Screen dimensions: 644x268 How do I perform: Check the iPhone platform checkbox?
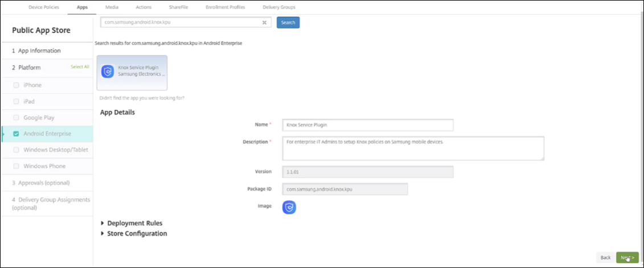pyautogui.click(x=16, y=85)
